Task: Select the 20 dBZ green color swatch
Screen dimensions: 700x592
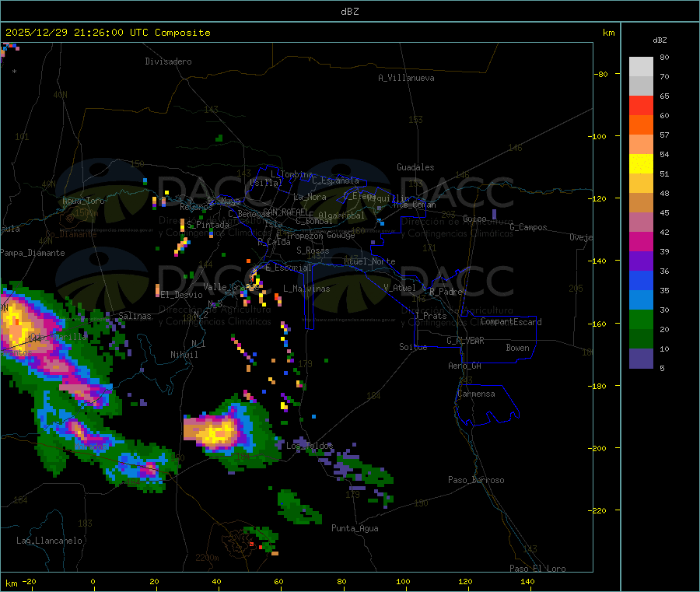Action: pyautogui.click(x=641, y=339)
